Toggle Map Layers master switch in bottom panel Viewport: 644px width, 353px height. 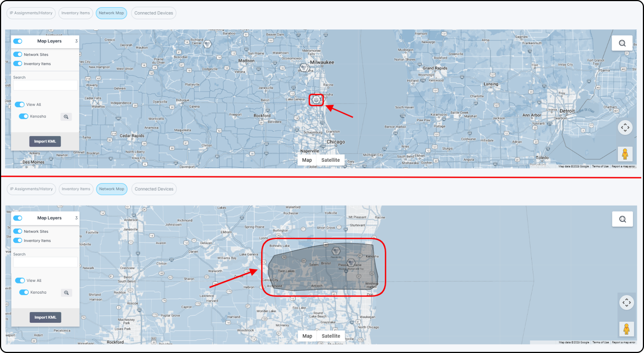click(18, 218)
